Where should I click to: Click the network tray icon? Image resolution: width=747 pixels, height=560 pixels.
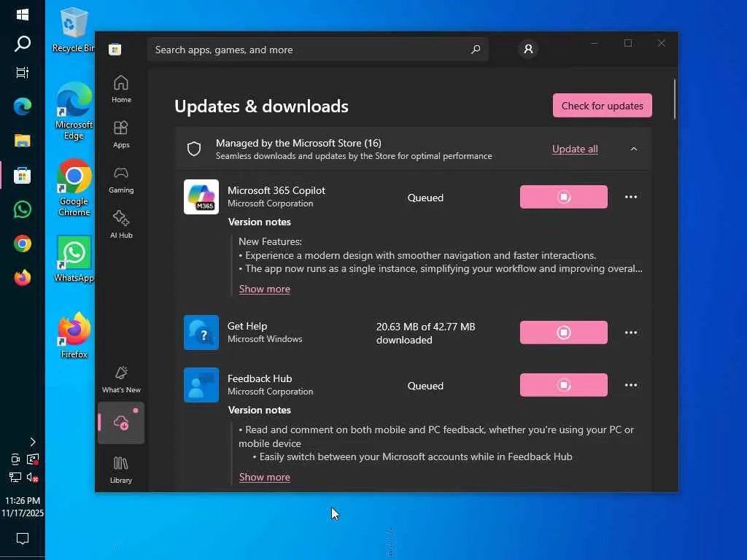click(x=15, y=477)
